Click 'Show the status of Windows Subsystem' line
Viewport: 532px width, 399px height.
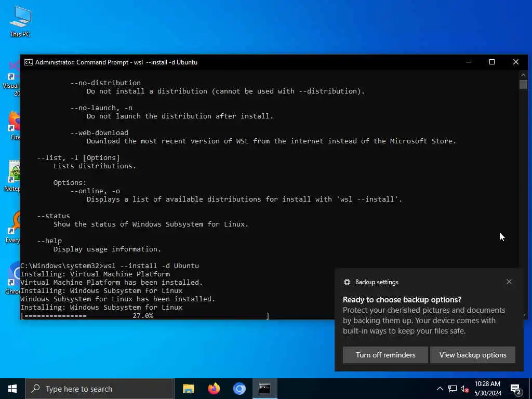tap(151, 224)
